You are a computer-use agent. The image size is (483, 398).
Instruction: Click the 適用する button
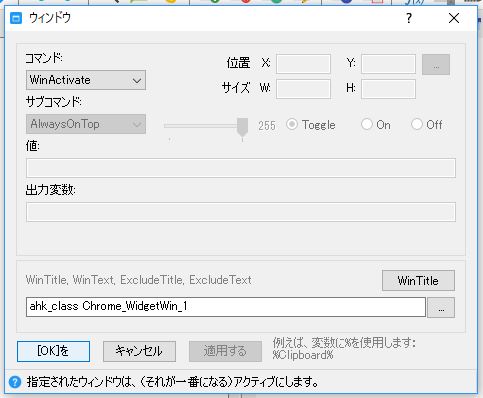(x=225, y=351)
